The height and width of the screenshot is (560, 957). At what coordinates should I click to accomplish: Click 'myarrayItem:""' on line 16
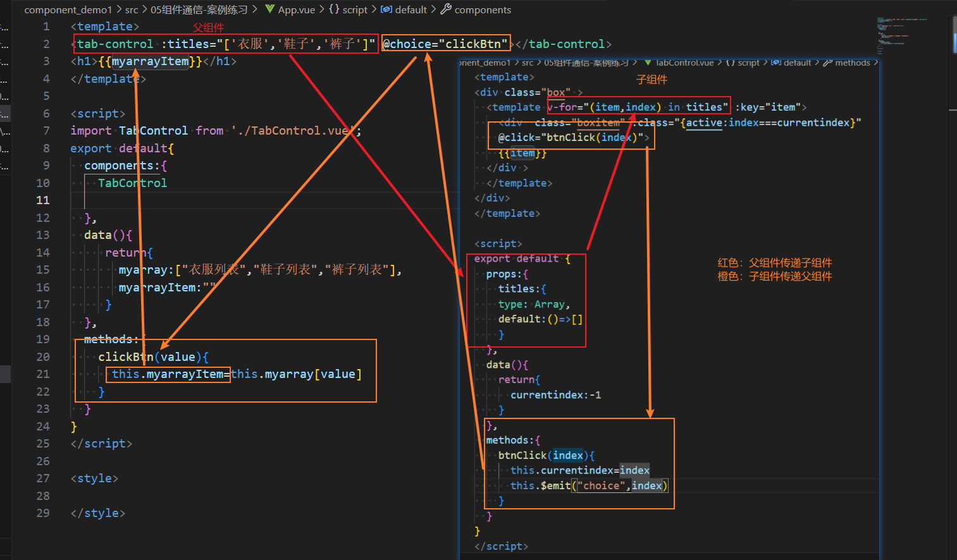coord(167,288)
